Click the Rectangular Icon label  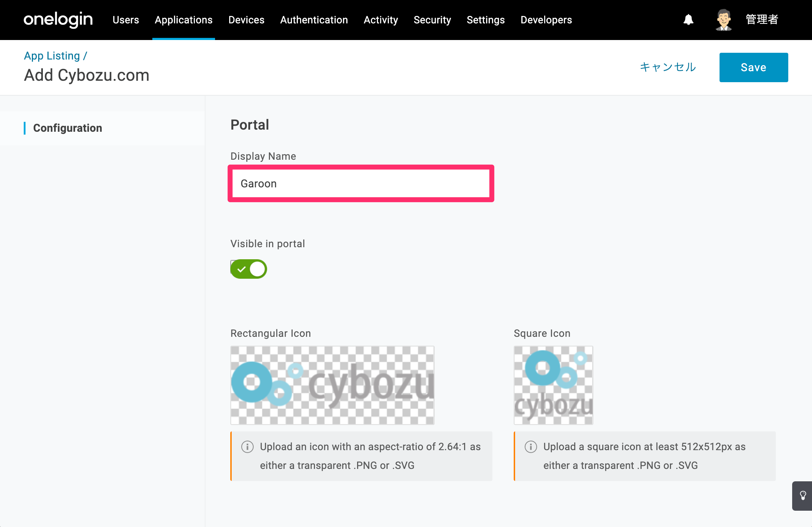[x=271, y=333]
